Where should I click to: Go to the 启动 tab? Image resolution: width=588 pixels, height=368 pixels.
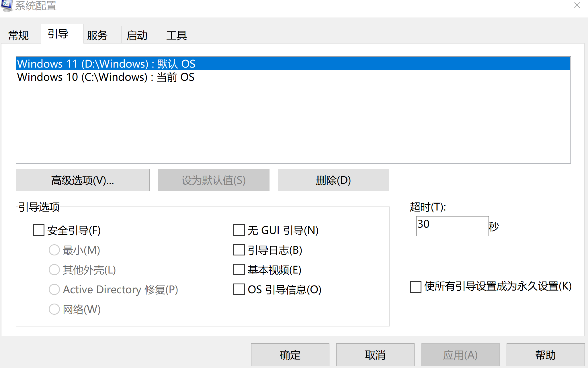pos(141,35)
